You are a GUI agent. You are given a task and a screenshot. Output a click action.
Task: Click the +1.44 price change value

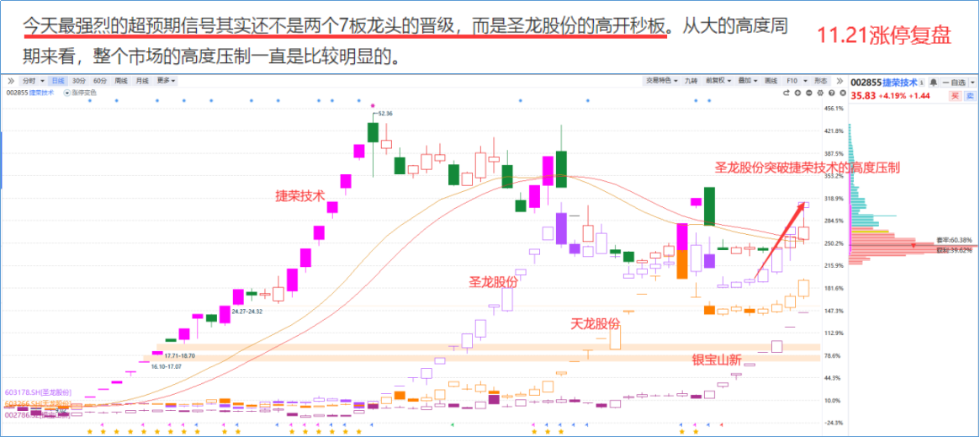[x=919, y=96]
